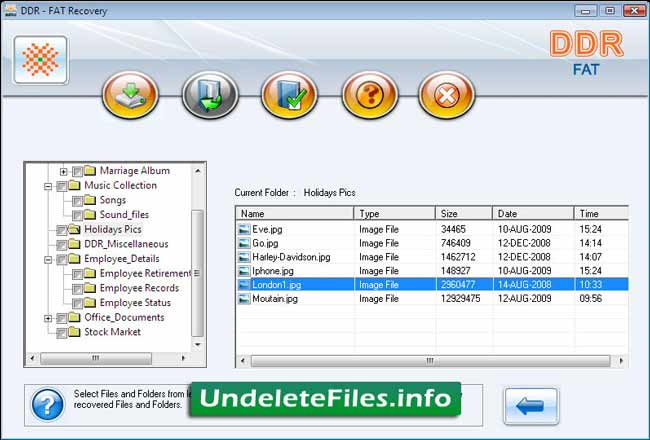Click the gray open/load log button

click(210, 95)
